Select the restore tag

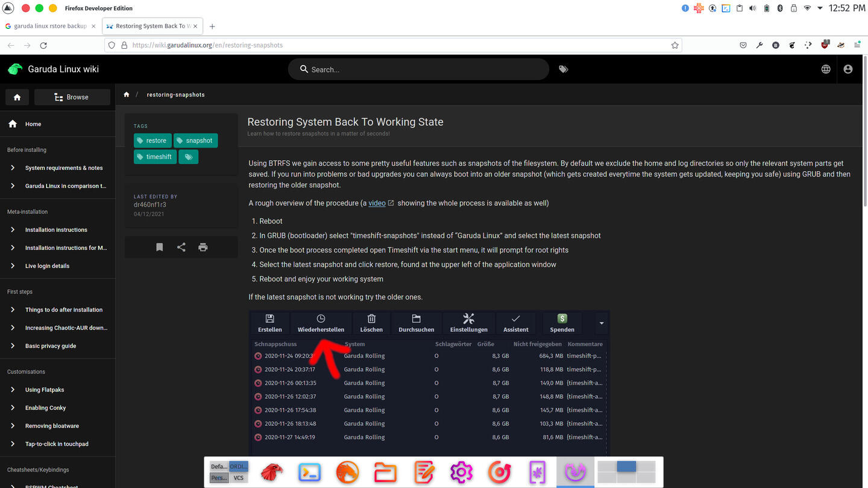click(x=153, y=140)
